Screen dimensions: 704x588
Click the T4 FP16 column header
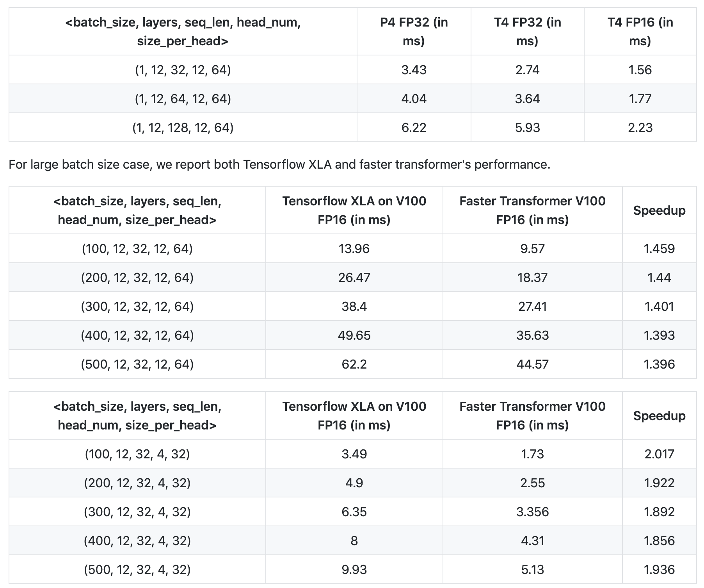pos(640,32)
